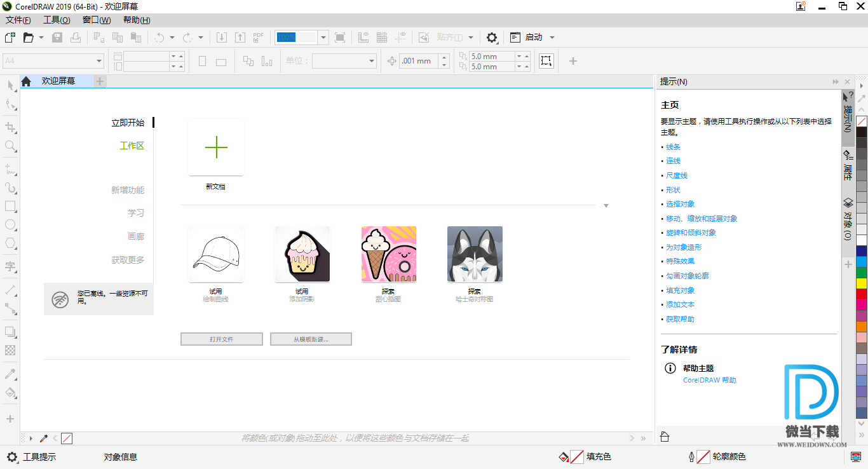Select the Transparency checkerboard tool

tap(10, 350)
